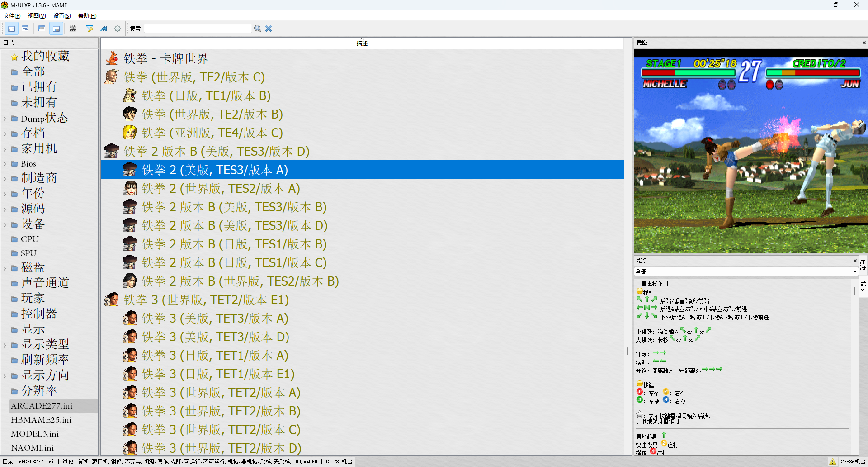This screenshot has height=467, width=868.
Task: Click icon of 铁拳 (日版, TE1/版本 B)
Action: (x=130, y=95)
